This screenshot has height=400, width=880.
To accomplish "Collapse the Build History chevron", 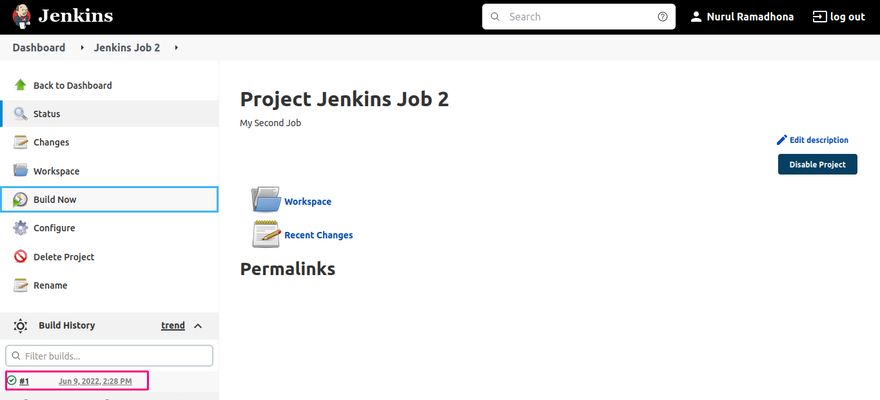I will (x=198, y=326).
